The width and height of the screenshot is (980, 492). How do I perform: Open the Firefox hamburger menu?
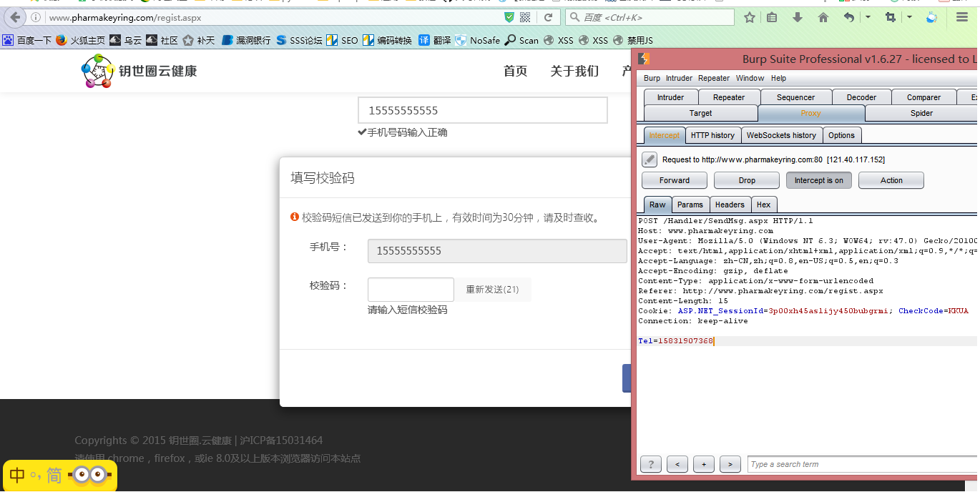tap(962, 17)
